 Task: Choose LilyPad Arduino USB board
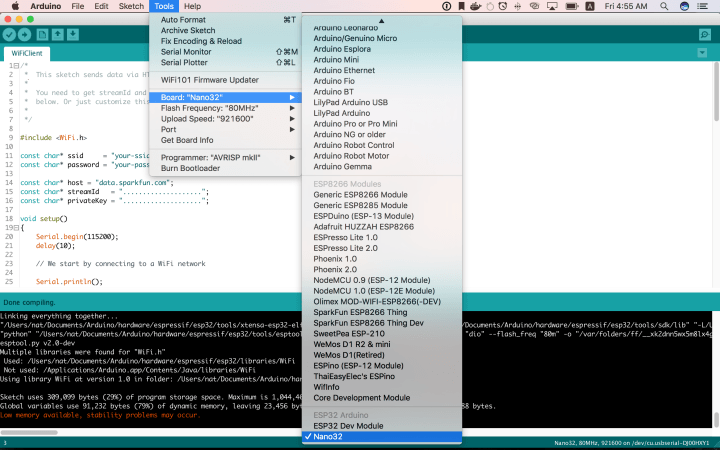[x=382, y=102]
